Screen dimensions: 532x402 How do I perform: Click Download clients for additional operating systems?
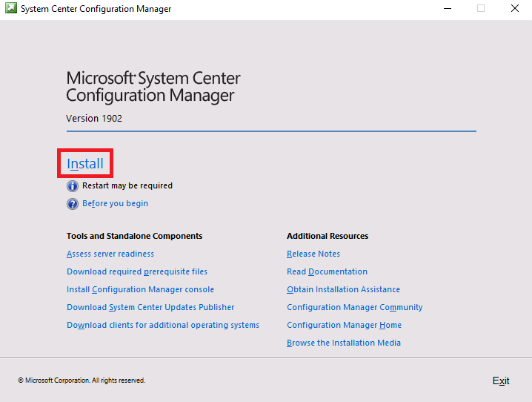click(163, 325)
